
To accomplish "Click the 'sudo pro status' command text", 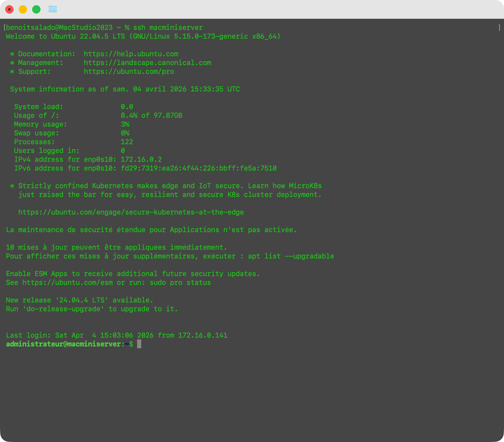I will [x=180, y=283].
